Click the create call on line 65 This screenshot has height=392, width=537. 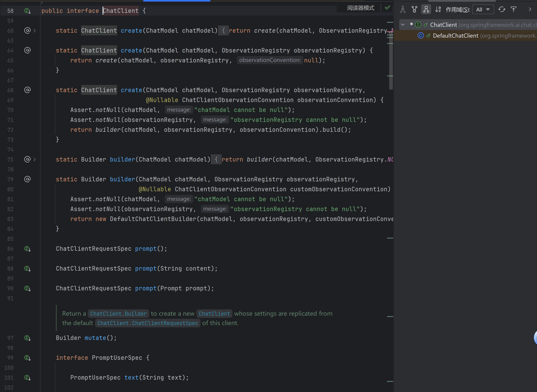106,60
